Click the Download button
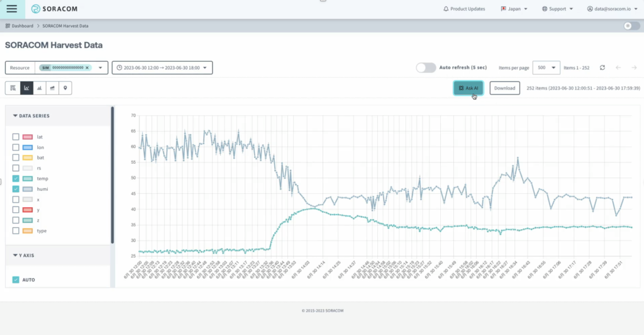644x335 pixels. coord(504,88)
